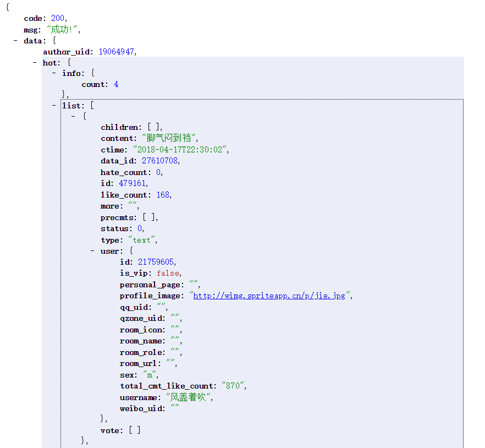Click the vote key label
Screen dimensions: 485x448
pos(110,430)
